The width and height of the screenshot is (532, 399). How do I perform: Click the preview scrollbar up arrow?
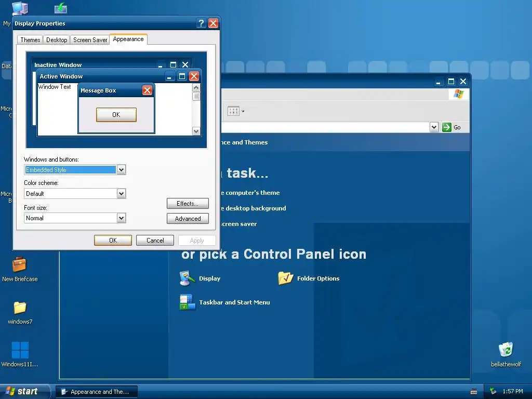[x=196, y=87]
